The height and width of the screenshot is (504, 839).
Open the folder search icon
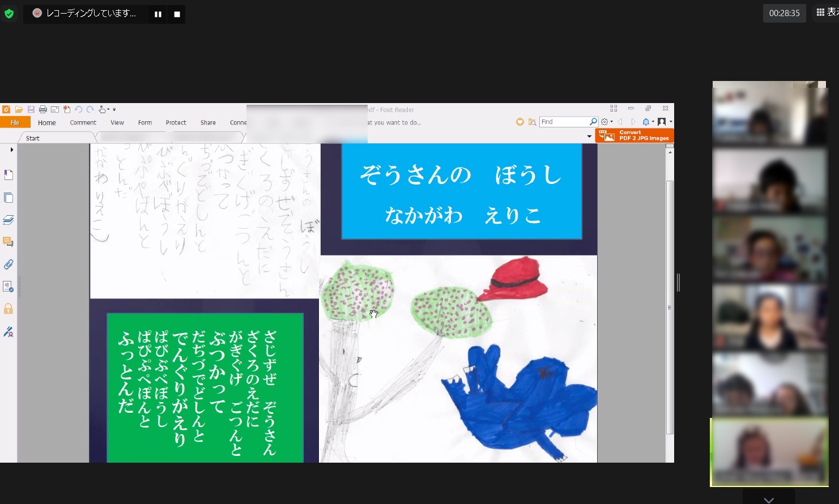click(x=532, y=122)
